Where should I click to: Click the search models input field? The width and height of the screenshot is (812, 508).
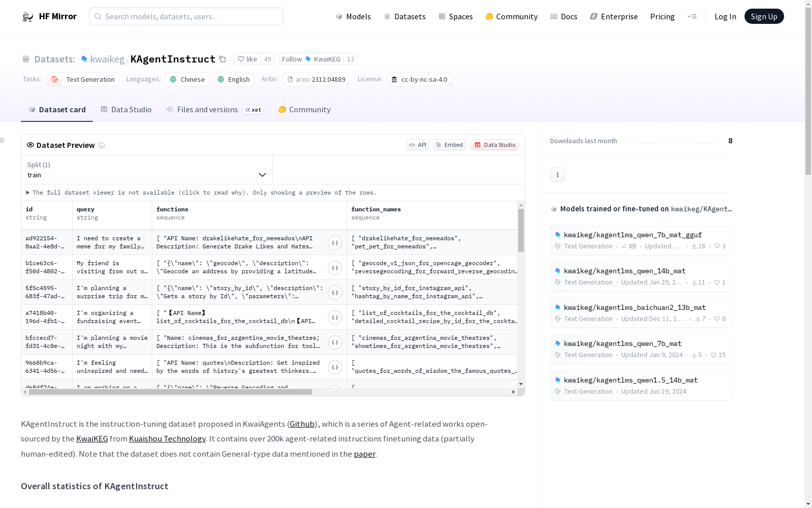click(x=186, y=16)
